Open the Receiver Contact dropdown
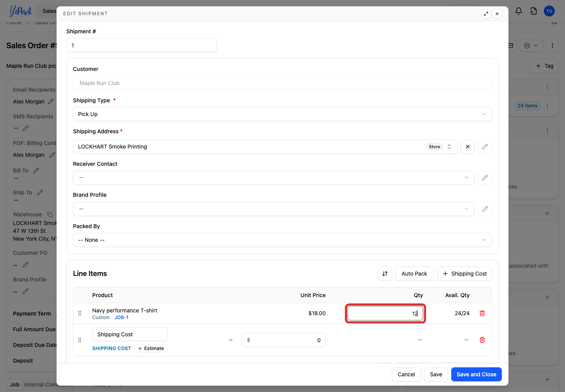 point(274,178)
